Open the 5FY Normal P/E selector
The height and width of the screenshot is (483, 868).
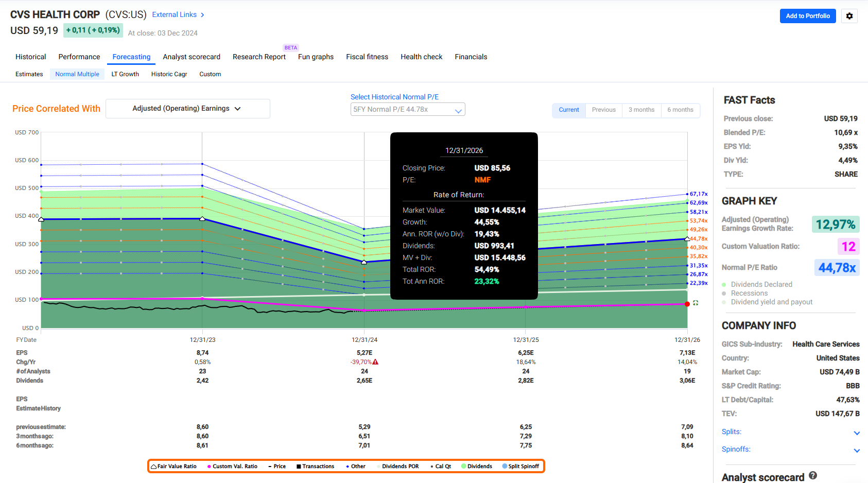click(407, 110)
